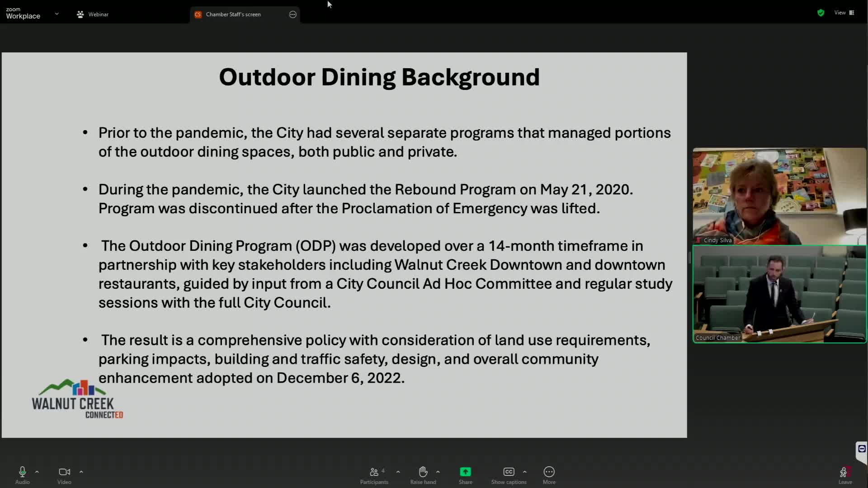The height and width of the screenshot is (488, 868).
Task: Select the Cindy Silva video thumbnail
Action: click(x=779, y=196)
